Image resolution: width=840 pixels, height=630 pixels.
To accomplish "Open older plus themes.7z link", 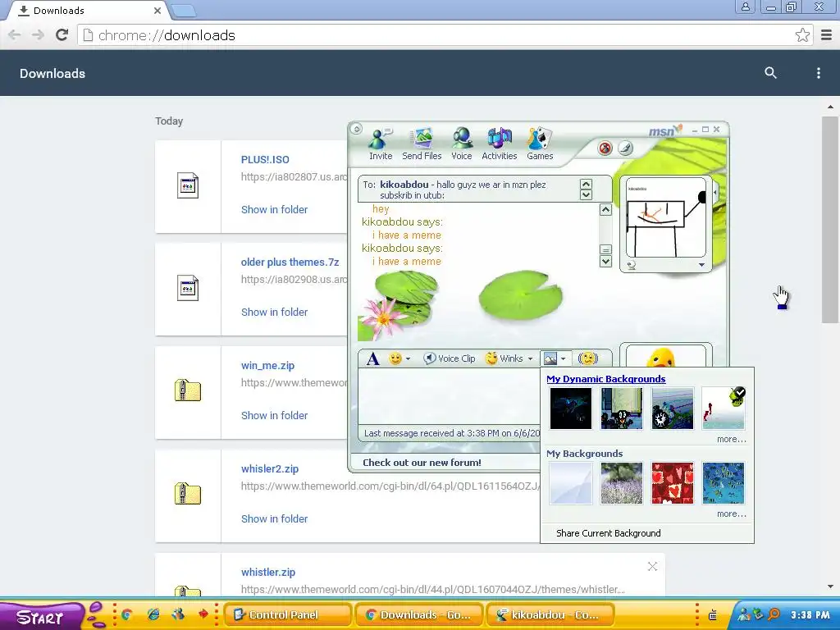I will tap(290, 262).
